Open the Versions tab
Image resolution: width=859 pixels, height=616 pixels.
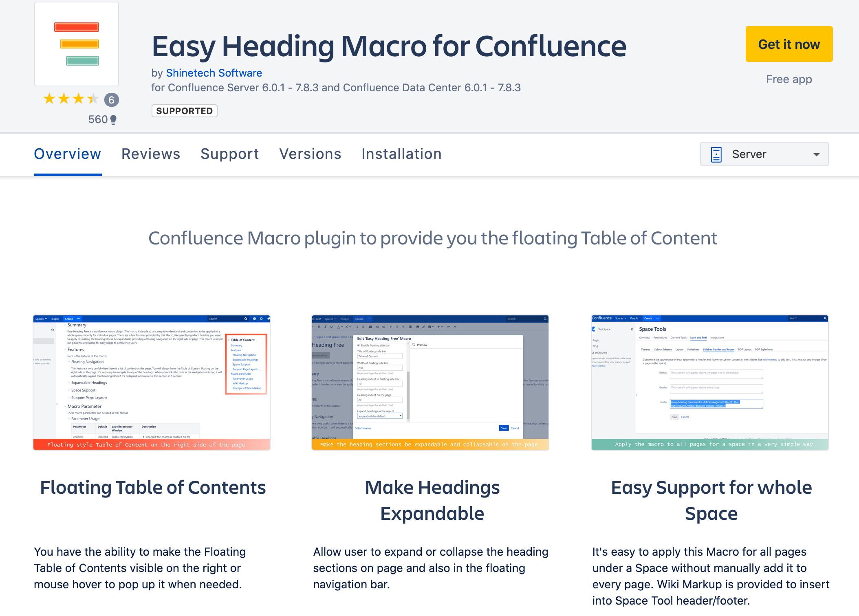[x=310, y=154]
